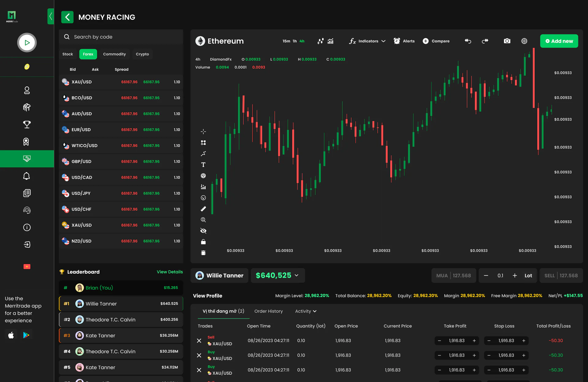
Task: Select the Forex tab
Action: tap(88, 54)
